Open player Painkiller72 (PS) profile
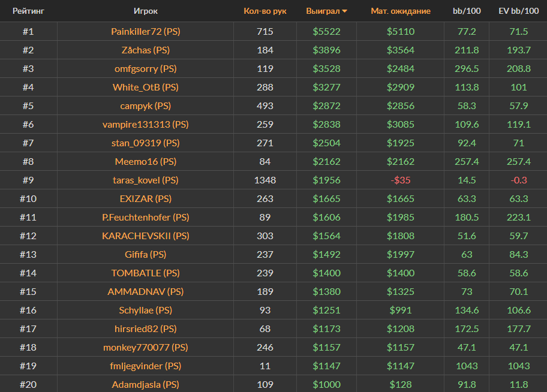 pos(145,31)
